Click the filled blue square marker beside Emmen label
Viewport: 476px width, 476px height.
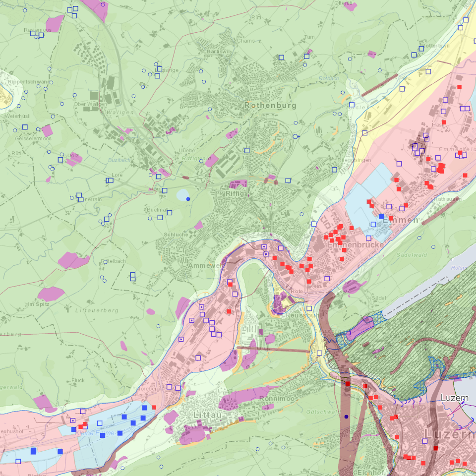(382, 217)
